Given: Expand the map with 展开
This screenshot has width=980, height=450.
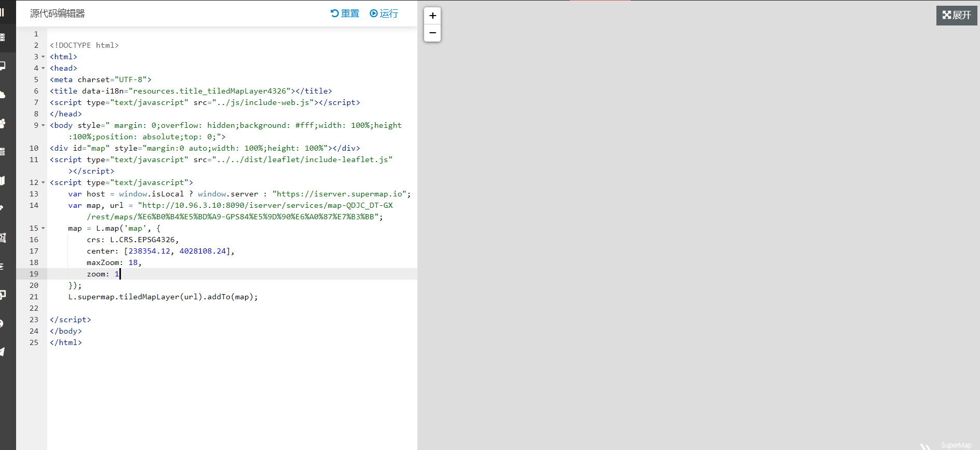Looking at the screenshot, I should point(957,15).
